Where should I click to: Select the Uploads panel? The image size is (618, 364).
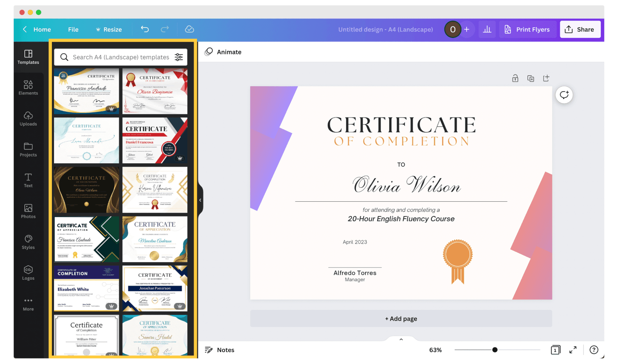pyautogui.click(x=28, y=118)
